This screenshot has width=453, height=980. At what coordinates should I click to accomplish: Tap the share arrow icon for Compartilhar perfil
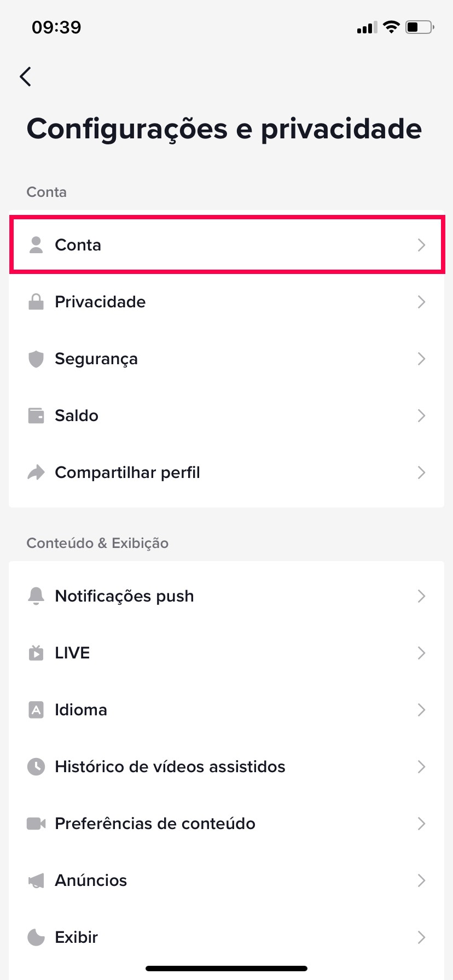point(36,472)
